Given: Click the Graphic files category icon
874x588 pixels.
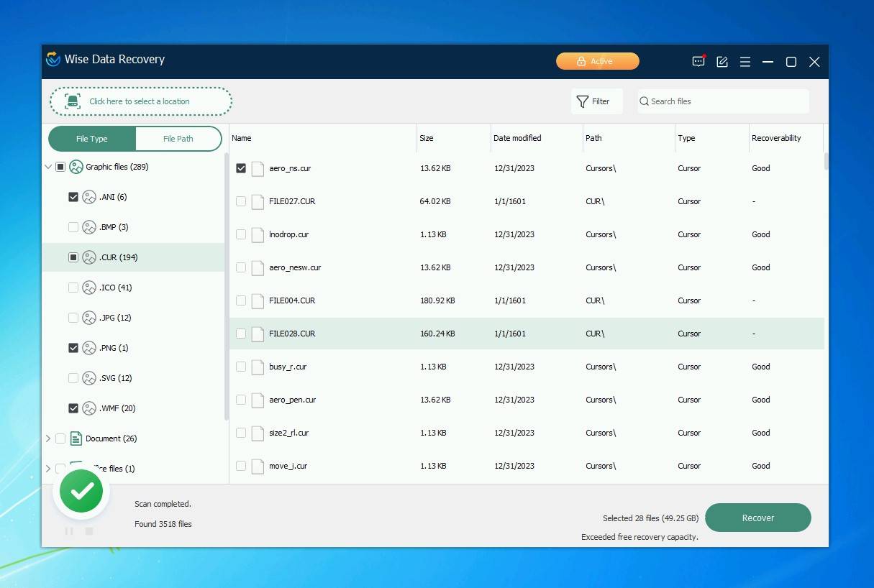Looking at the screenshot, I should pyautogui.click(x=76, y=167).
